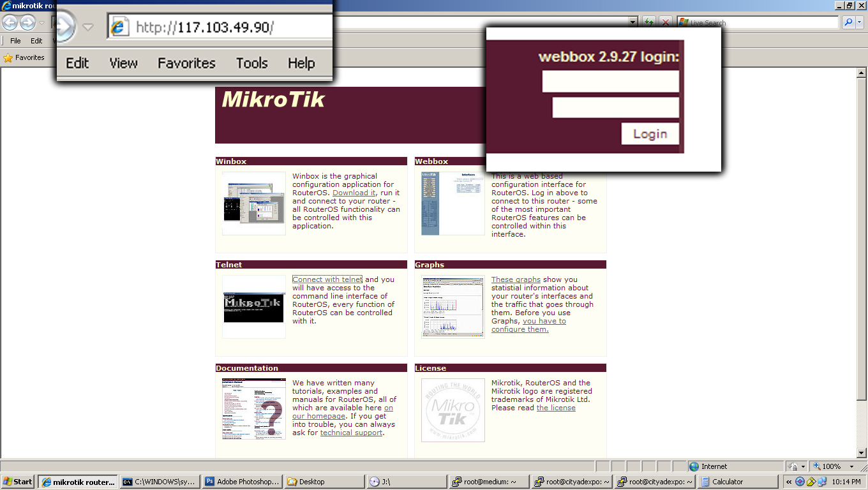Open Calculator from the taskbar
The image size is (868, 490).
tap(739, 482)
